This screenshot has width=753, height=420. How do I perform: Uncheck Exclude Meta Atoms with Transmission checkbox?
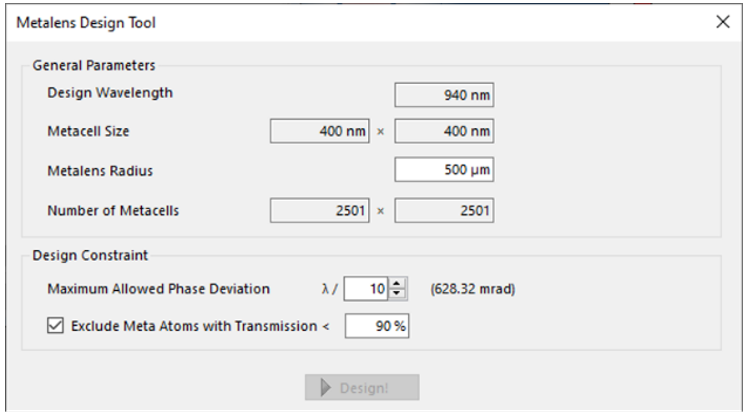tap(55, 326)
